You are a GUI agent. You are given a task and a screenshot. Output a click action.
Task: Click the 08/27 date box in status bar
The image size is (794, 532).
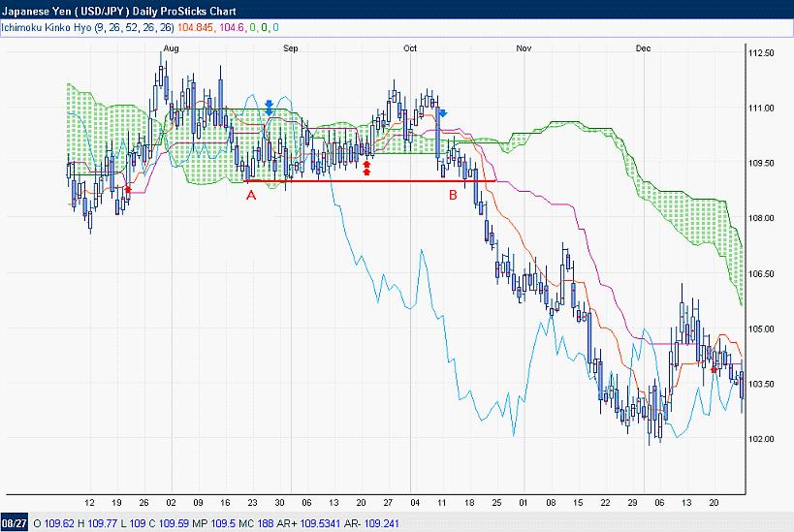point(13,523)
